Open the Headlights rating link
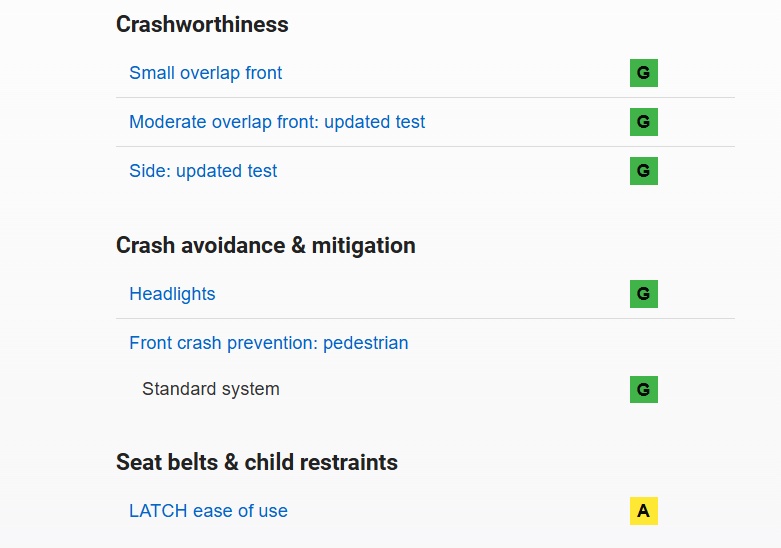 click(172, 294)
